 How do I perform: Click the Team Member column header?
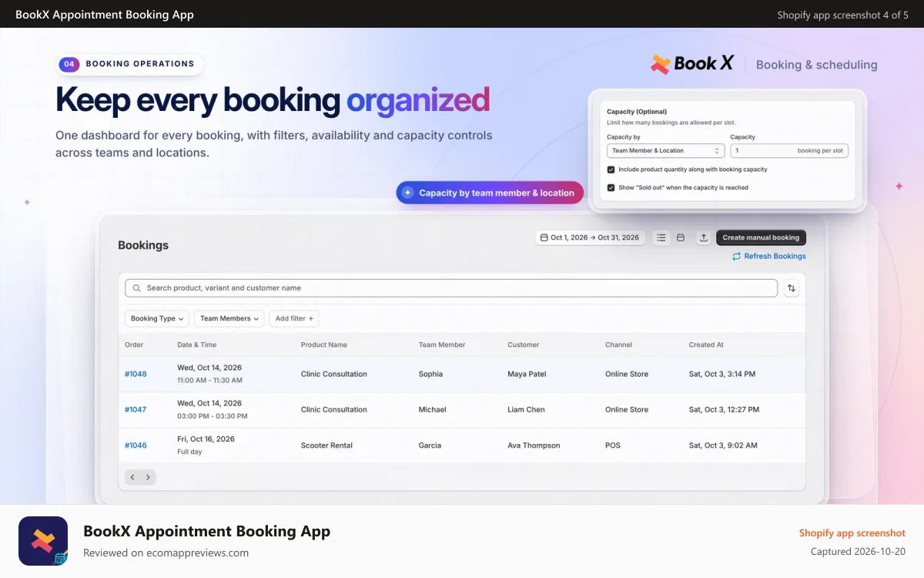tap(442, 344)
